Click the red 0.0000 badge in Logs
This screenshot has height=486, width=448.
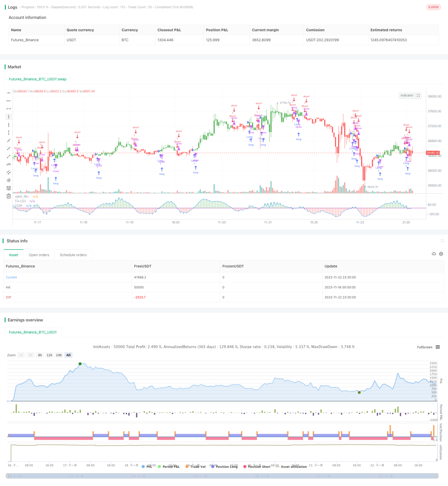(434, 7)
